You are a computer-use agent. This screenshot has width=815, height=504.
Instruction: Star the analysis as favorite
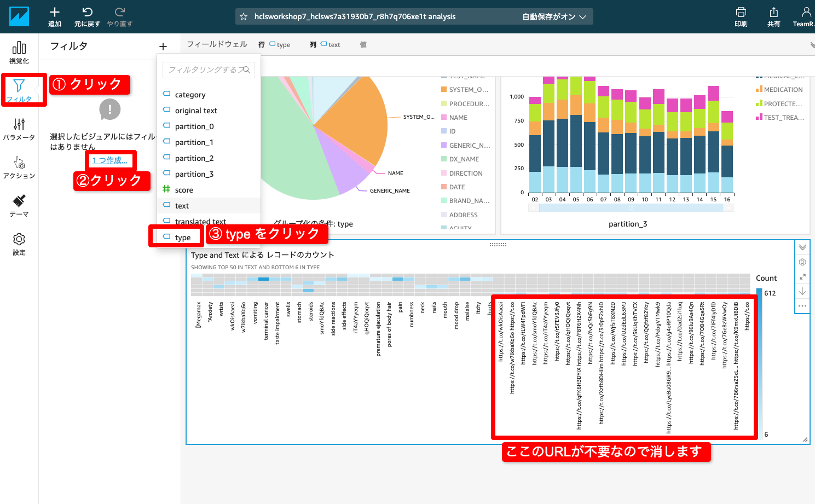244,17
